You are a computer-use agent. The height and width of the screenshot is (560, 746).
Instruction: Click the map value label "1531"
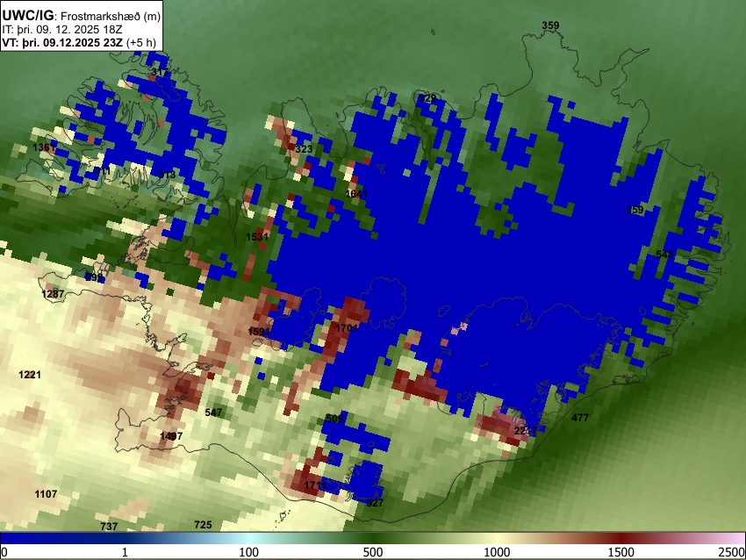[x=257, y=236]
